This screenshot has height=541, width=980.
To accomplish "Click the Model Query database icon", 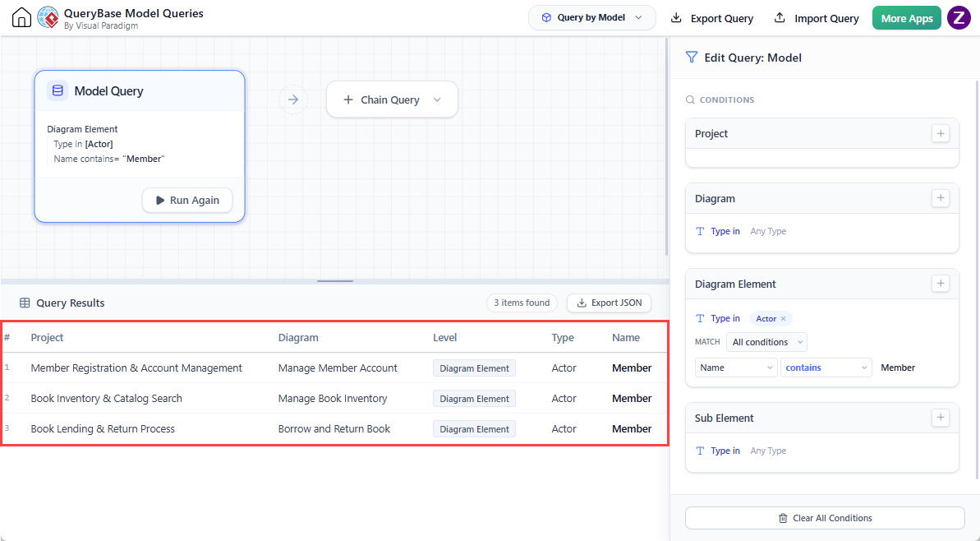I will 58,90.
